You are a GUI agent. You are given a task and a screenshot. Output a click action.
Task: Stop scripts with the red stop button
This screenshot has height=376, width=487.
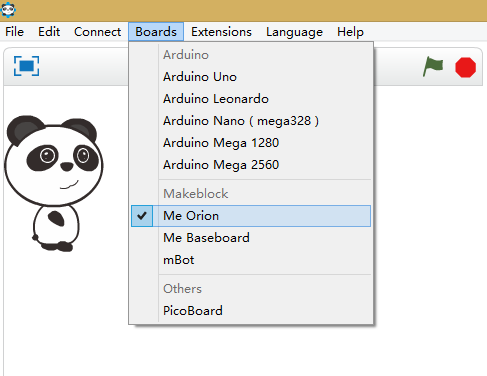click(465, 67)
